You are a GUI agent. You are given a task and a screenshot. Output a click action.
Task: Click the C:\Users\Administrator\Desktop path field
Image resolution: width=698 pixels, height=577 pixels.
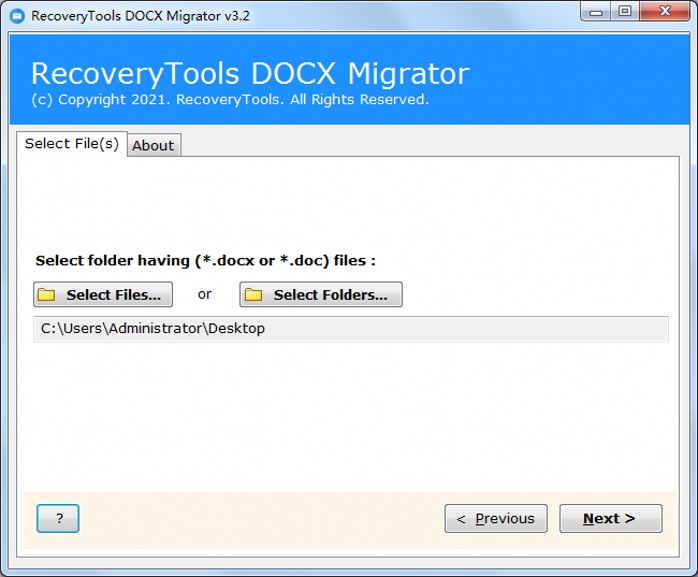pyautogui.click(x=351, y=329)
